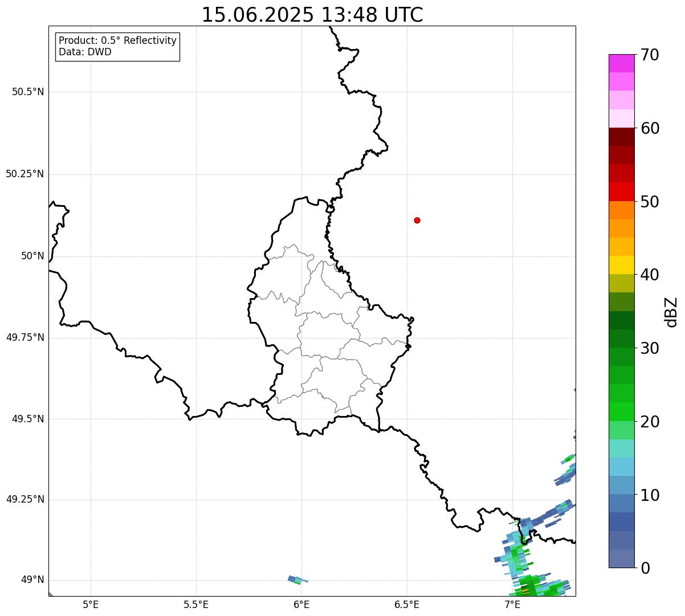The width and height of the screenshot is (685, 616).
Task: Click the colorbar tick label 50
Action: click(x=650, y=202)
